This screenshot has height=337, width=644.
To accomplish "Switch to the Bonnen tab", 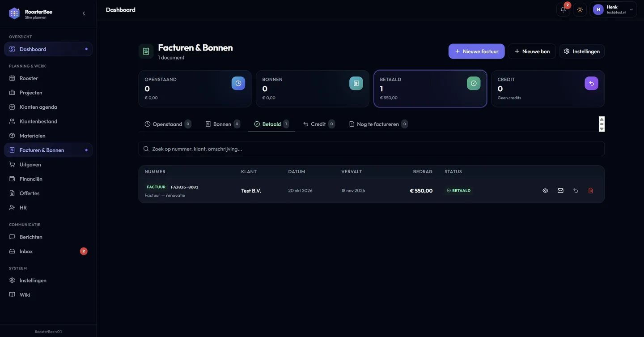I will click(222, 124).
